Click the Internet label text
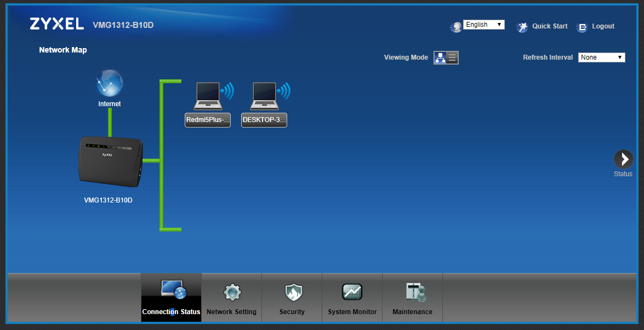The image size is (644, 330). (x=110, y=104)
